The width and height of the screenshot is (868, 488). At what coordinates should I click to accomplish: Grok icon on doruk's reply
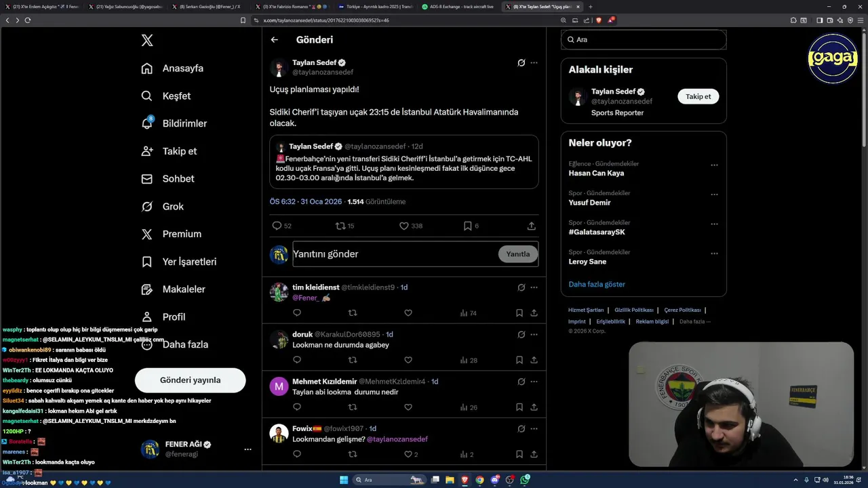pyautogui.click(x=521, y=335)
